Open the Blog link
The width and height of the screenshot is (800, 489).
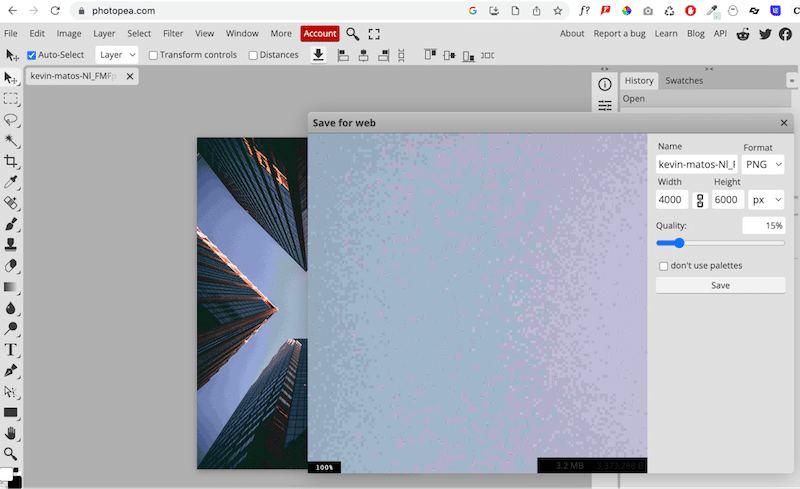(695, 33)
